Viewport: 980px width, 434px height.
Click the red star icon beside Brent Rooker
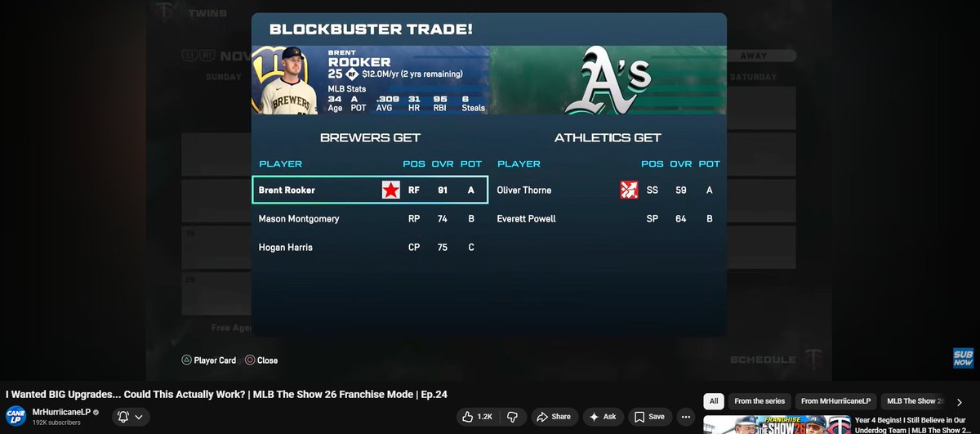(x=392, y=190)
